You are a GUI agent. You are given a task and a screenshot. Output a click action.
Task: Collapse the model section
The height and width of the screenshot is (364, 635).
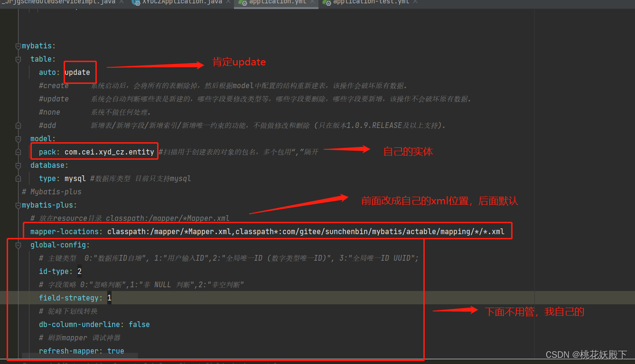click(x=18, y=138)
